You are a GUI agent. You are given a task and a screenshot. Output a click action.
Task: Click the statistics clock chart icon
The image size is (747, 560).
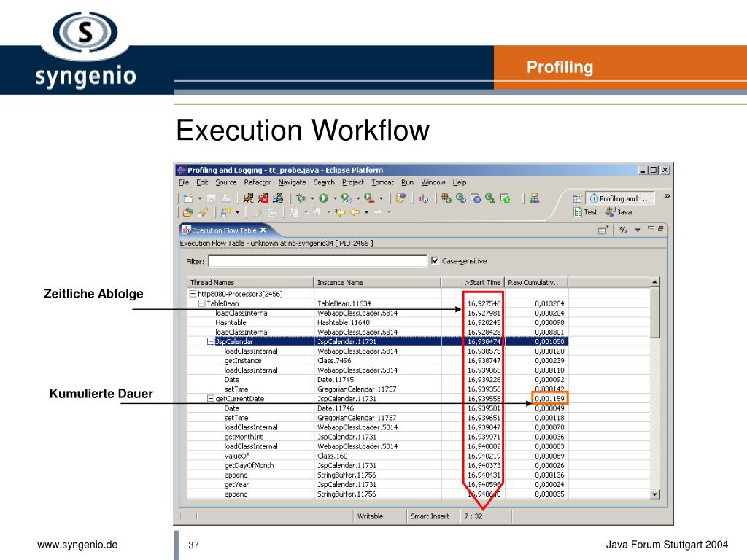(x=423, y=198)
